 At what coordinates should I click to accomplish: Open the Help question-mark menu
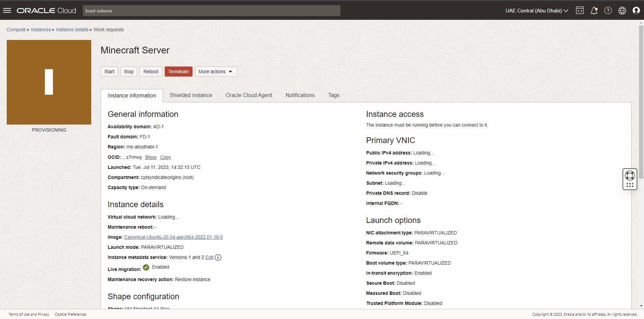point(608,10)
